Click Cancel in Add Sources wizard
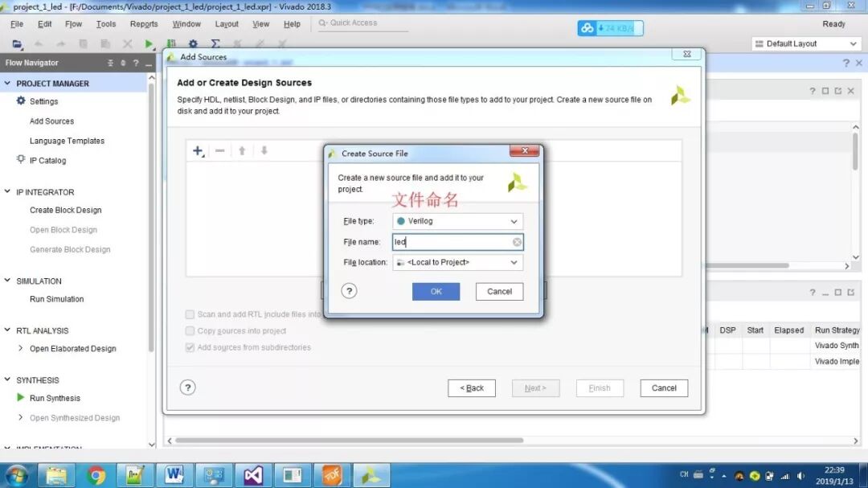 point(664,388)
